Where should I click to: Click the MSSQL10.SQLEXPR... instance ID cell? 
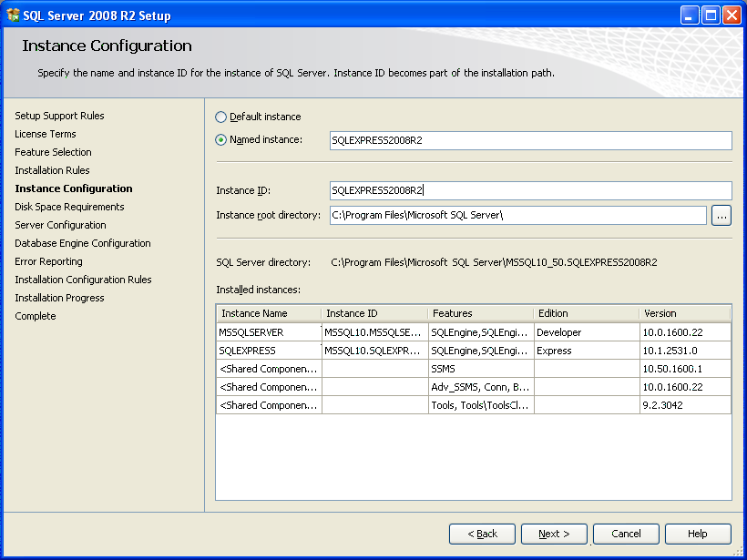point(375,351)
